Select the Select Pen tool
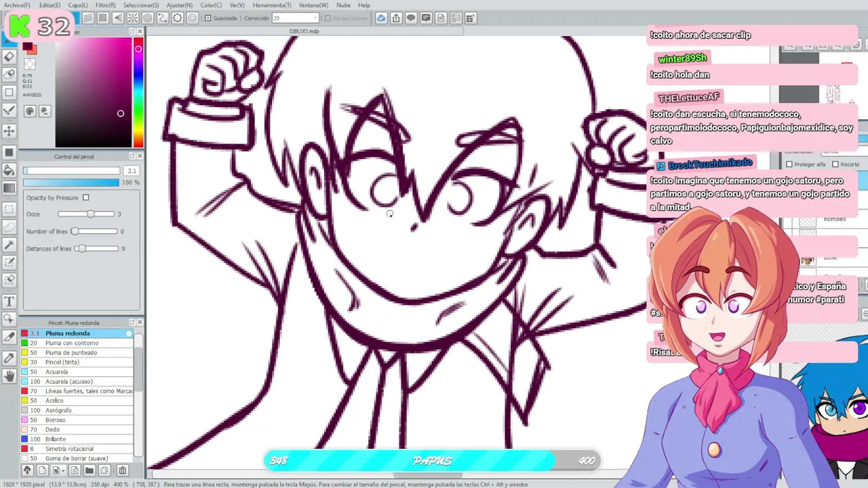Image resolution: width=868 pixels, height=488 pixels. click(9, 262)
